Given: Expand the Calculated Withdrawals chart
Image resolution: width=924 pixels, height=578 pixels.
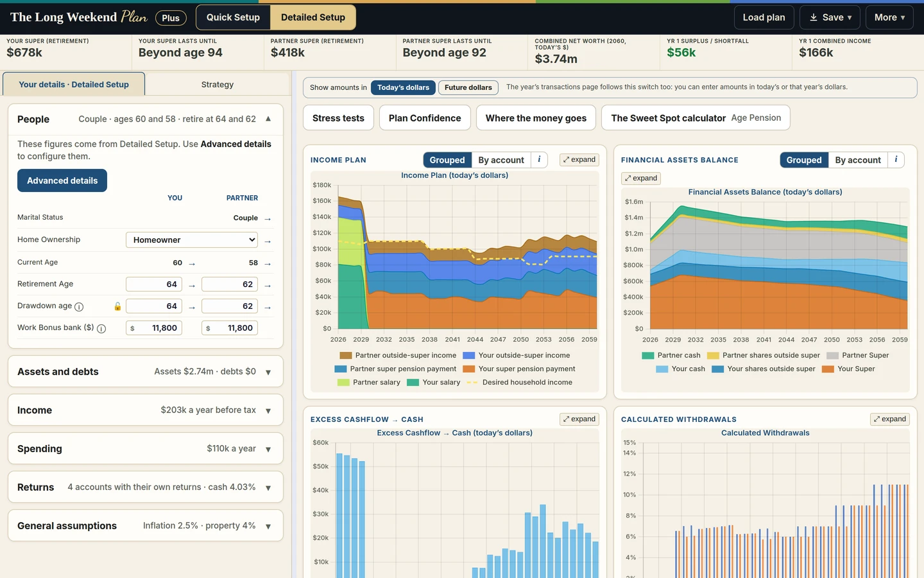Looking at the screenshot, I should [890, 419].
